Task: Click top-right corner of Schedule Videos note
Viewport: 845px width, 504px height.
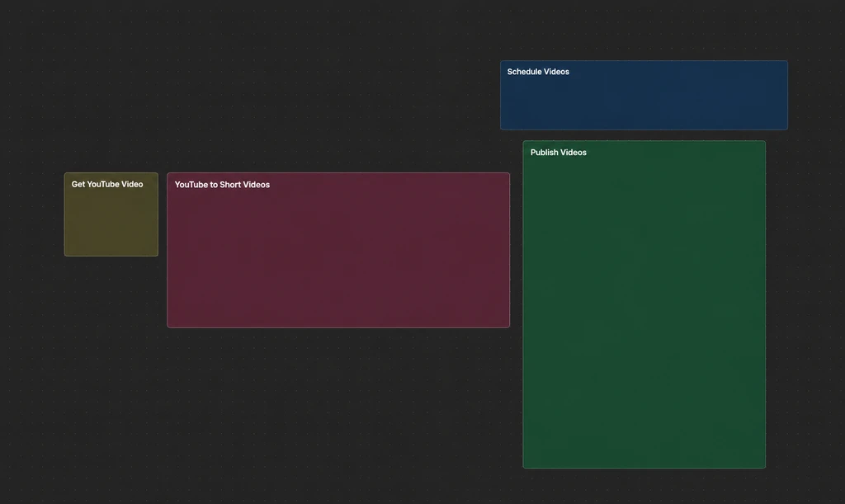Action: [x=786, y=63]
